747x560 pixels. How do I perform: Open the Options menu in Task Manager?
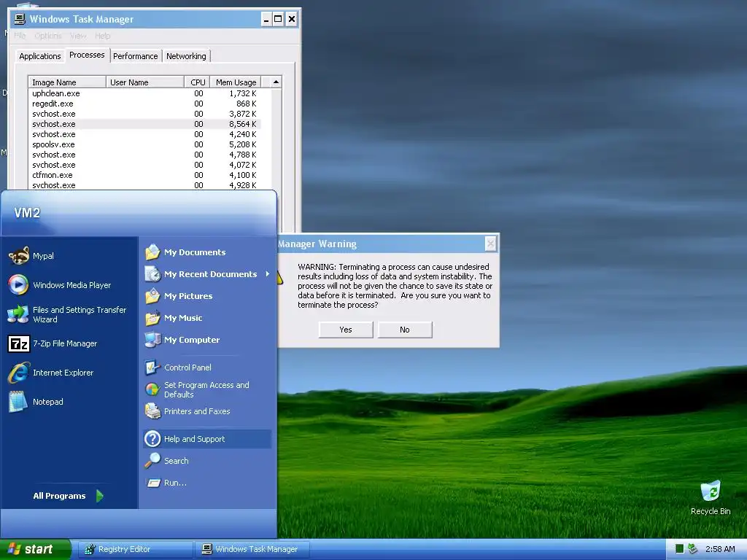coord(47,36)
